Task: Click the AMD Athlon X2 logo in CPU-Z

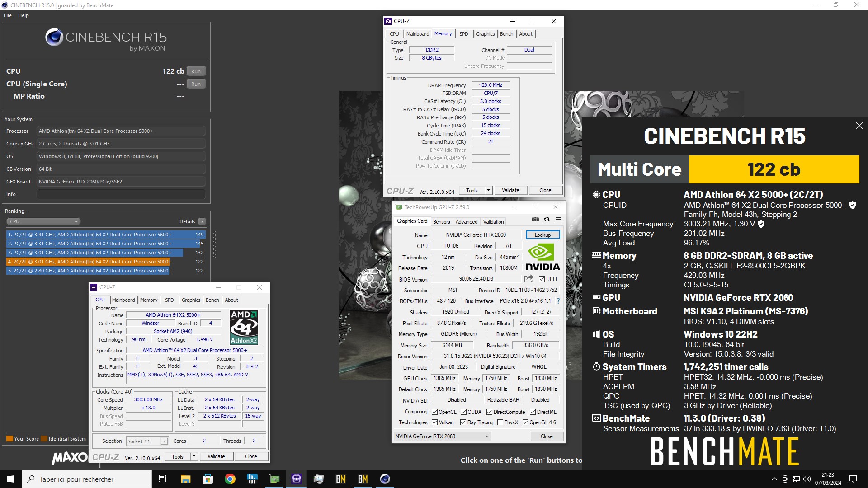Action: (244, 327)
